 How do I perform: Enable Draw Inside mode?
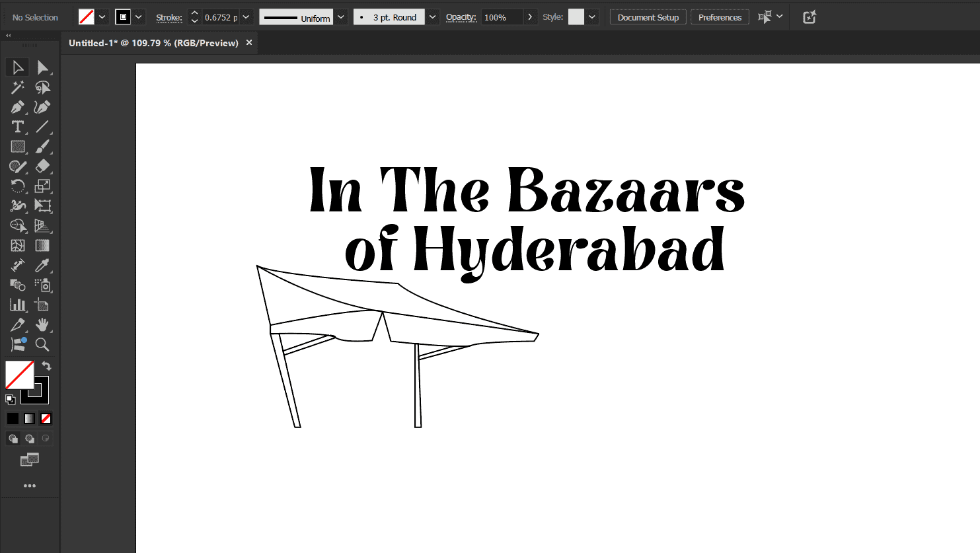[46, 438]
